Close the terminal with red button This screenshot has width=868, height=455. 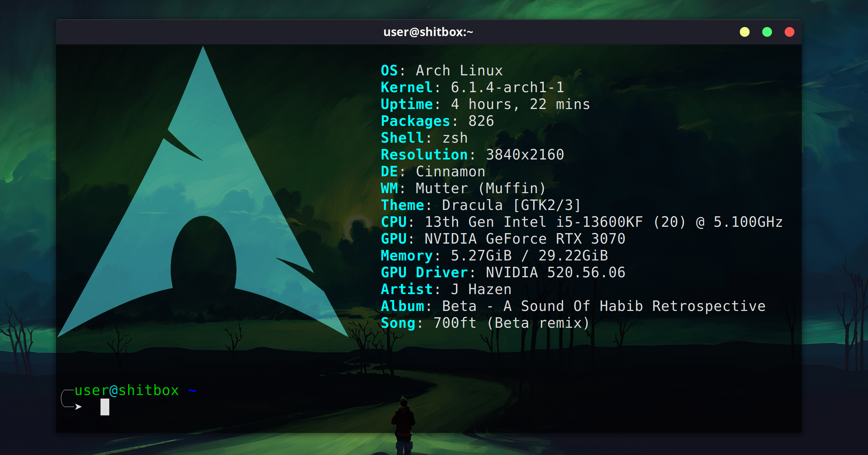[789, 32]
